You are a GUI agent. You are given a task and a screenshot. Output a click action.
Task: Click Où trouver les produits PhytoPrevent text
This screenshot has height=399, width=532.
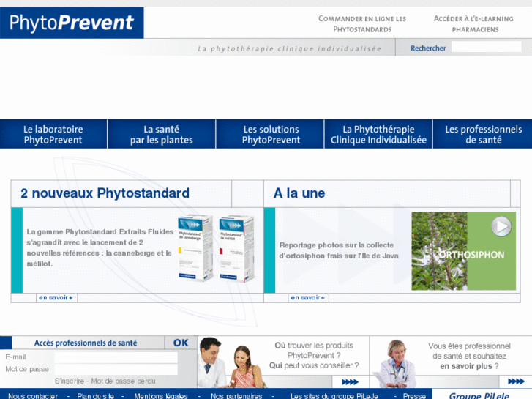point(314,356)
